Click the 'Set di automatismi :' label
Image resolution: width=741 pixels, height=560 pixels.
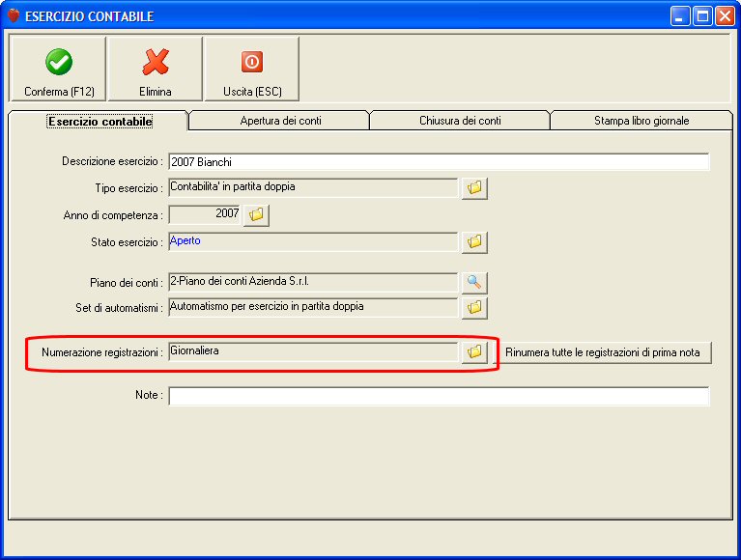pos(119,308)
